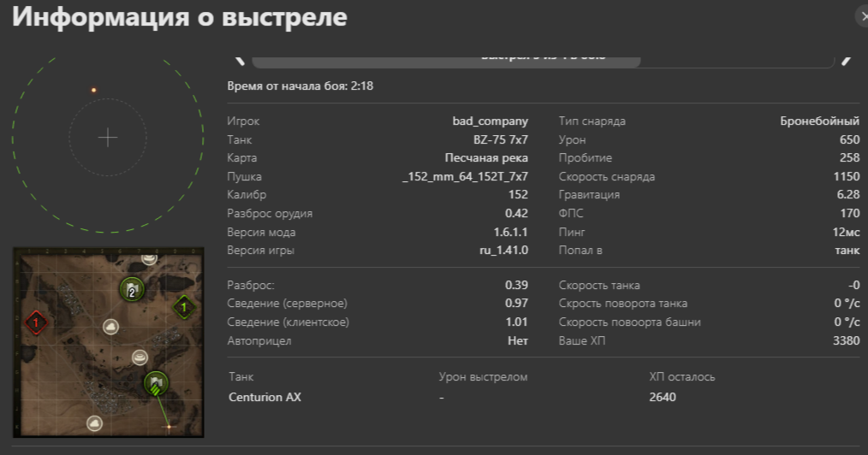Click the player's striped green tank marker
This screenshot has height=455, width=868.
coord(156,384)
